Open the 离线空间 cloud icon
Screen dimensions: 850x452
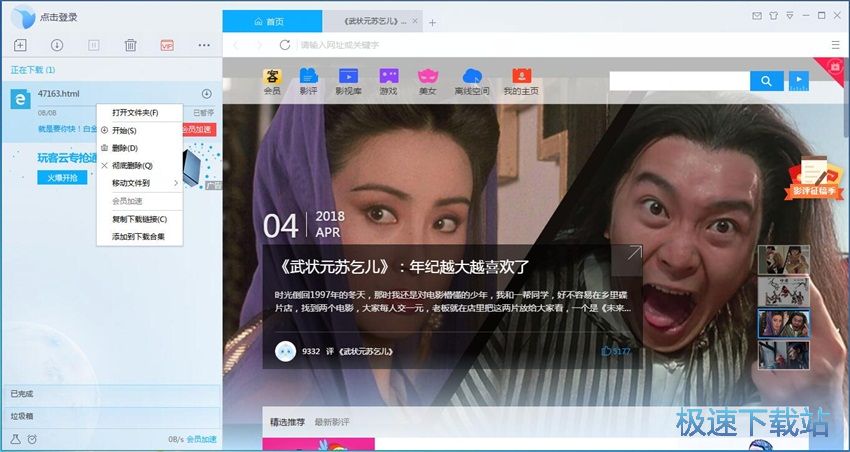(472, 82)
